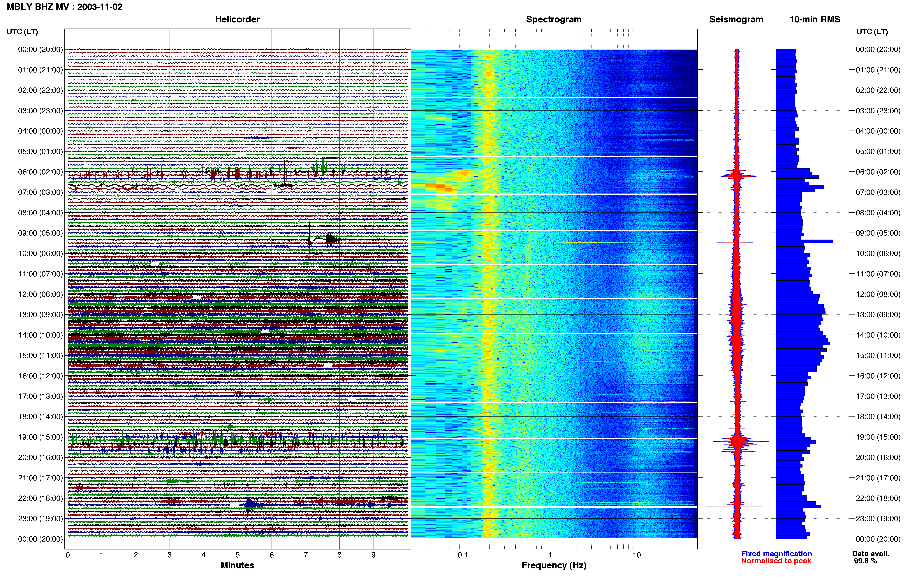
Task: Click left time label 17:00 (13:00)
Action: [41, 396]
